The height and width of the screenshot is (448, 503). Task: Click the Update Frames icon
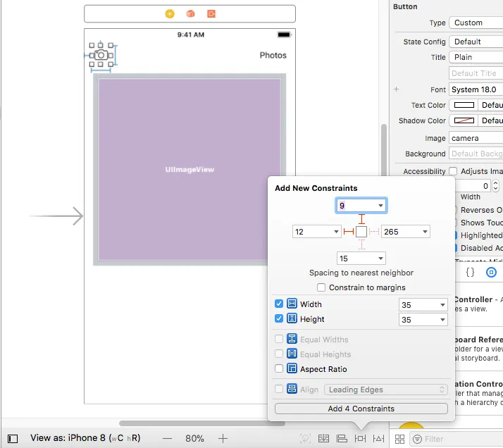click(x=305, y=438)
